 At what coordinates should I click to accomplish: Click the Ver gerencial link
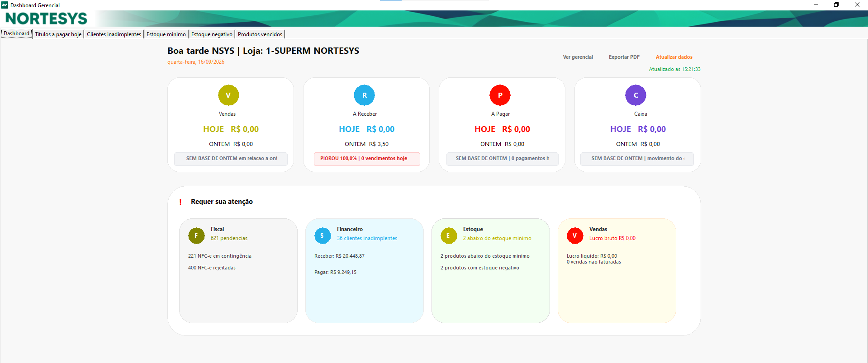[x=578, y=57]
